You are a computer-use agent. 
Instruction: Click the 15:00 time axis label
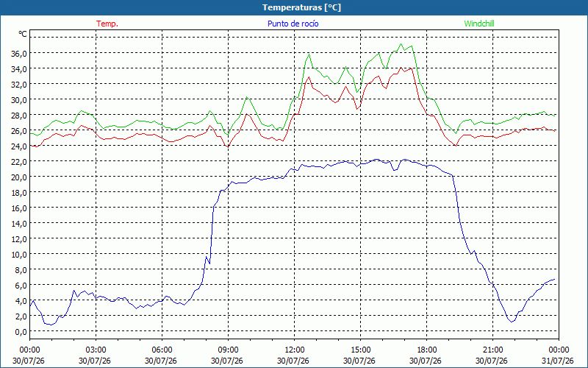360,350
